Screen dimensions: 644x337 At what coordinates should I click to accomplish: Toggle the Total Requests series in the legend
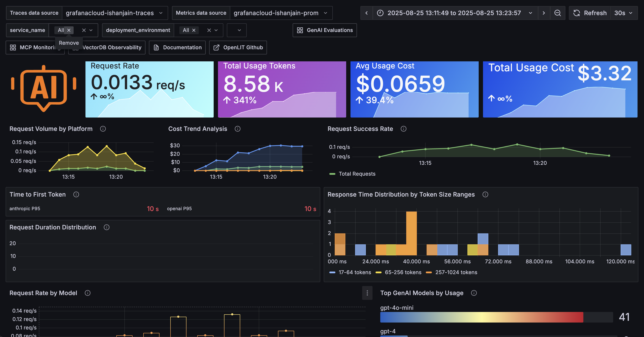(357, 174)
